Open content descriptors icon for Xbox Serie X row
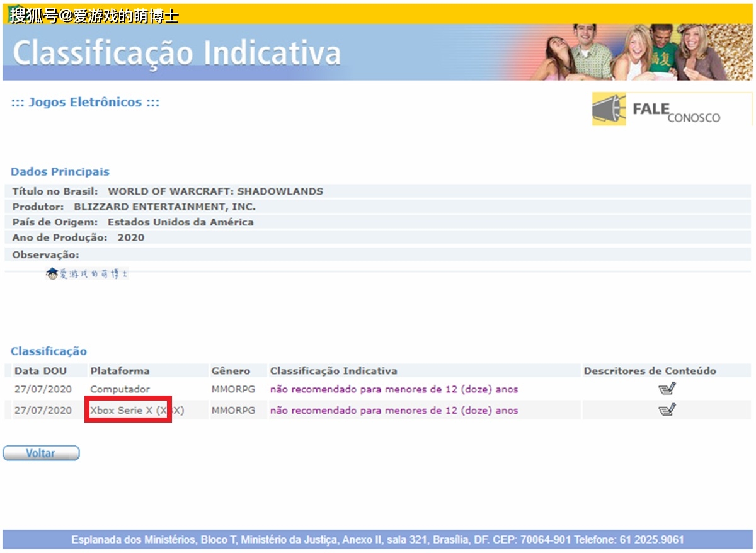 click(x=667, y=410)
